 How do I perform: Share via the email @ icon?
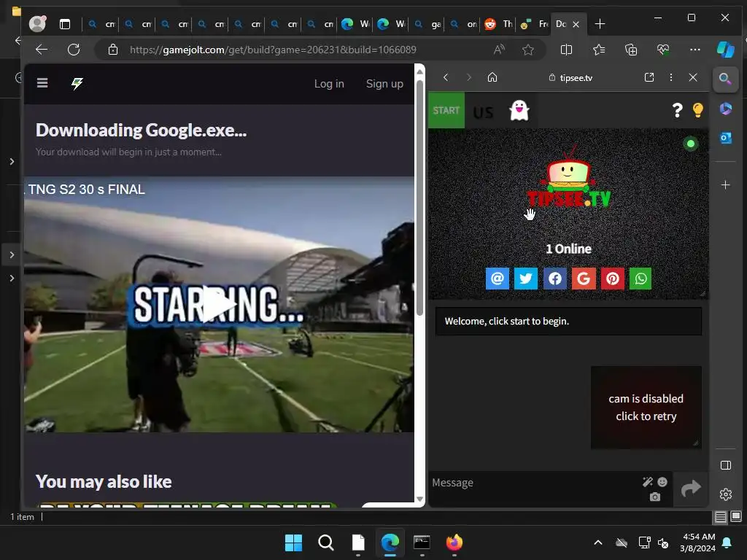(x=498, y=278)
